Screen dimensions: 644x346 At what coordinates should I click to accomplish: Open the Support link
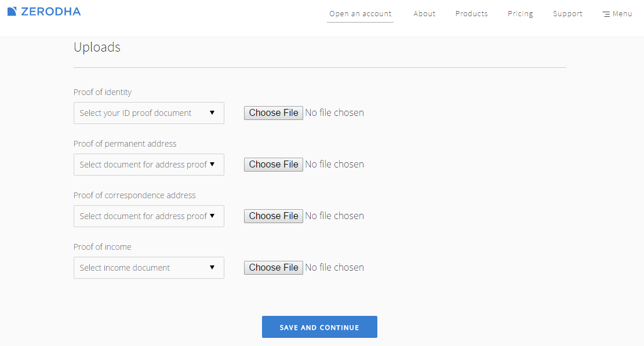tap(567, 13)
